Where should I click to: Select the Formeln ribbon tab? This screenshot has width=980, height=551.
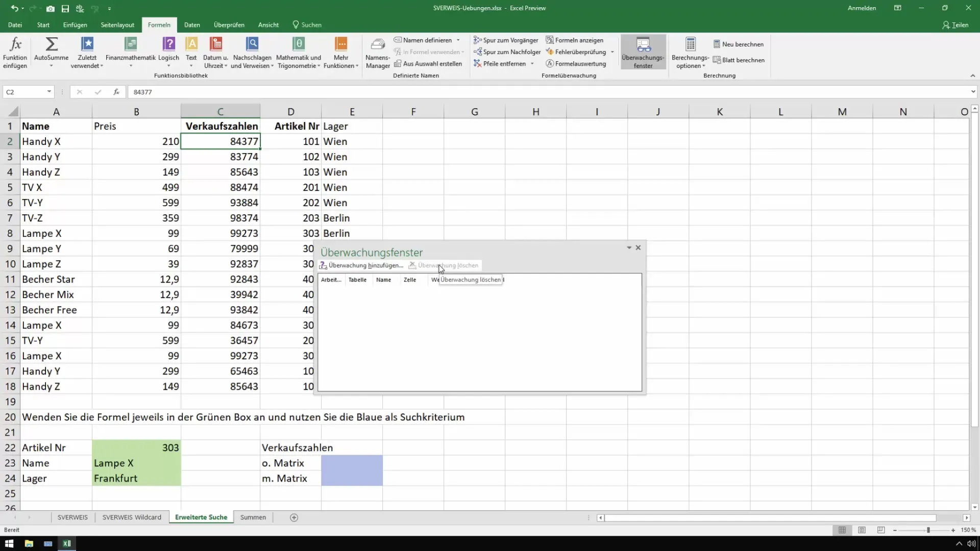159,25
